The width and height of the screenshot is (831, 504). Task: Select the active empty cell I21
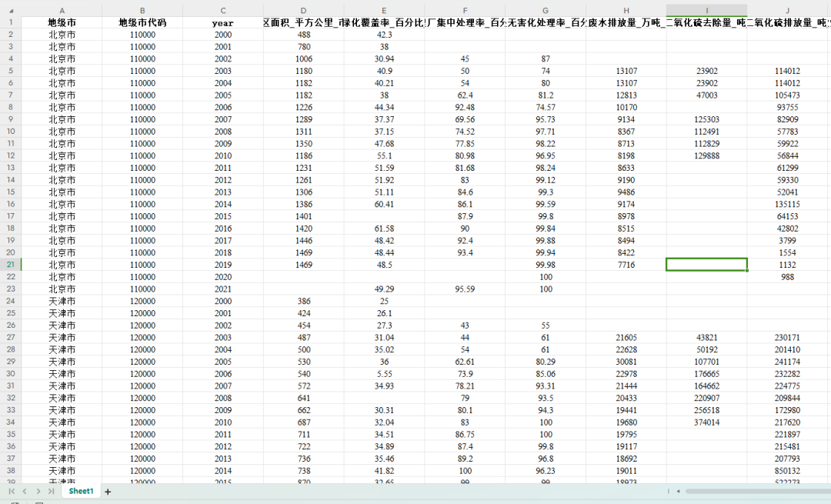[x=706, y=265]
